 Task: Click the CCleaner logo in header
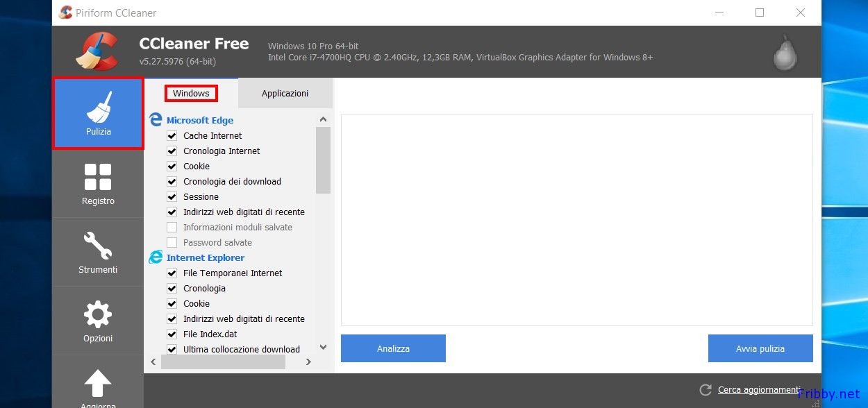tap(98, 52)
